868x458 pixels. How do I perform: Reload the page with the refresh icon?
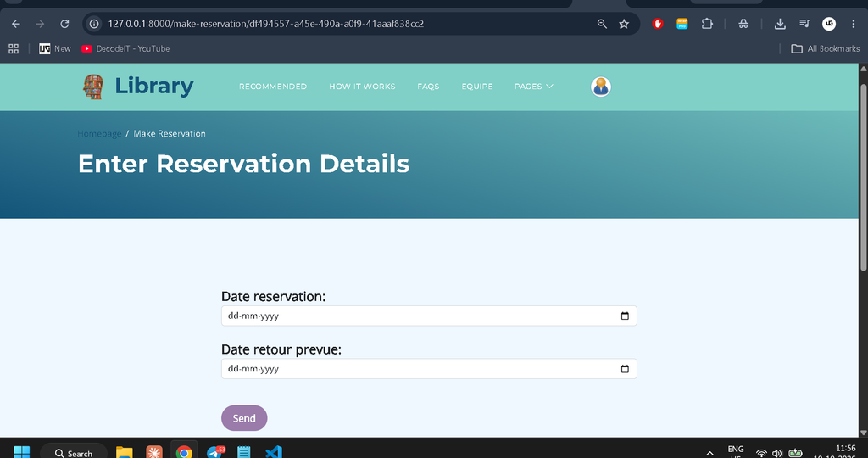point(64,24)
